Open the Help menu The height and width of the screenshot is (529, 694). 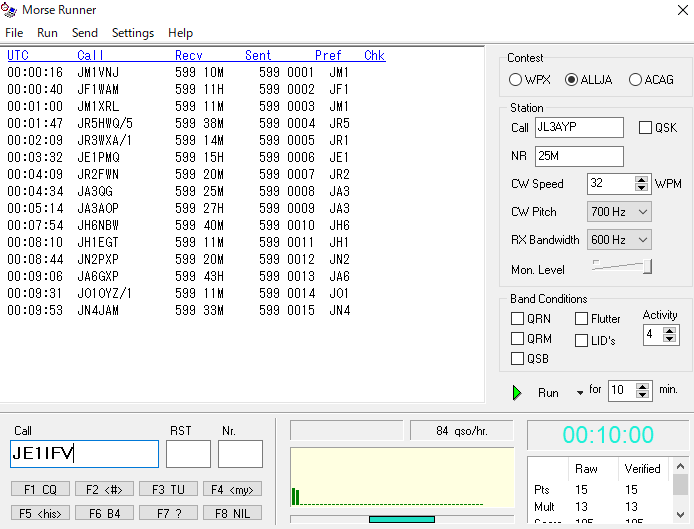(x=181, y=33)
